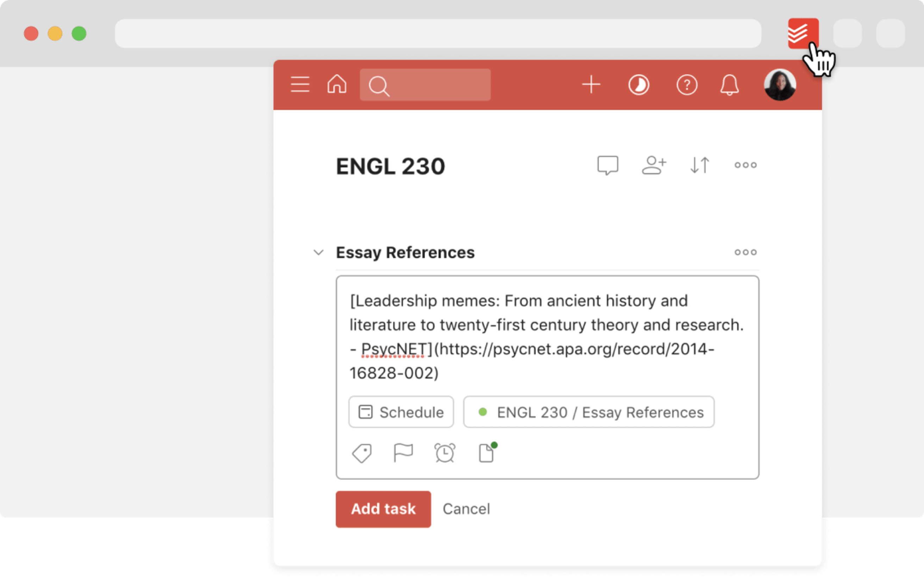Click the Todoist extension icon in browser toolbar
Image resolution: width=924 pixels, height=579 pixels.
point(803,33)
